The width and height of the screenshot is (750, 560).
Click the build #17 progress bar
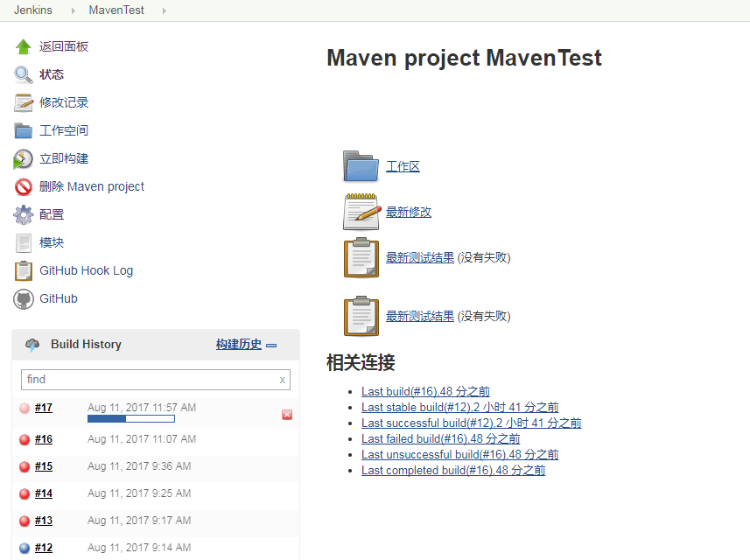click(131, 419)
